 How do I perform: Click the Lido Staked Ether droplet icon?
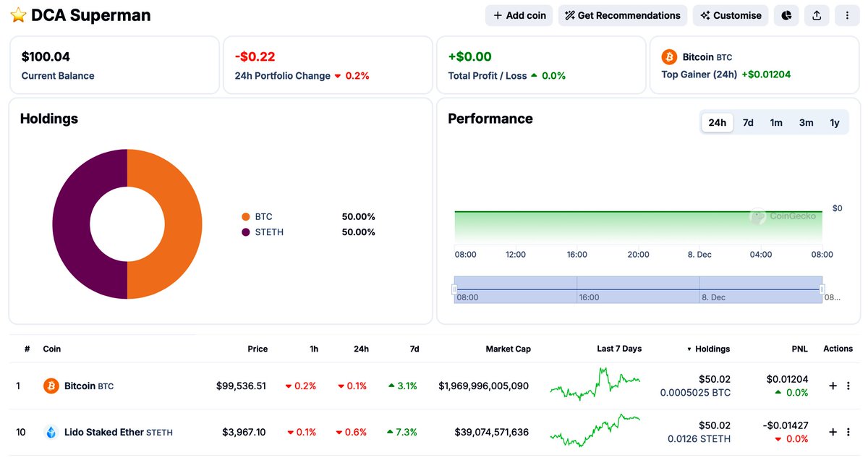click(x=51, y=432)
